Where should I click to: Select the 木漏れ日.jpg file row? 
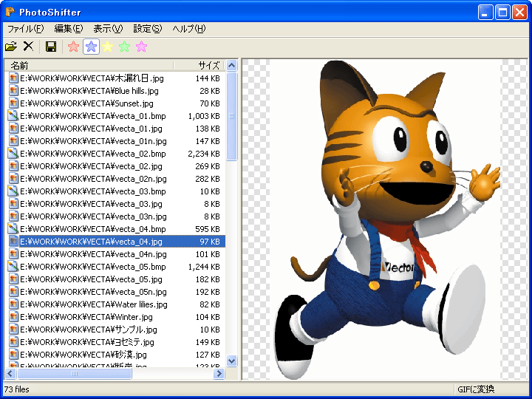pyautogui.click(x=115, y=78)
